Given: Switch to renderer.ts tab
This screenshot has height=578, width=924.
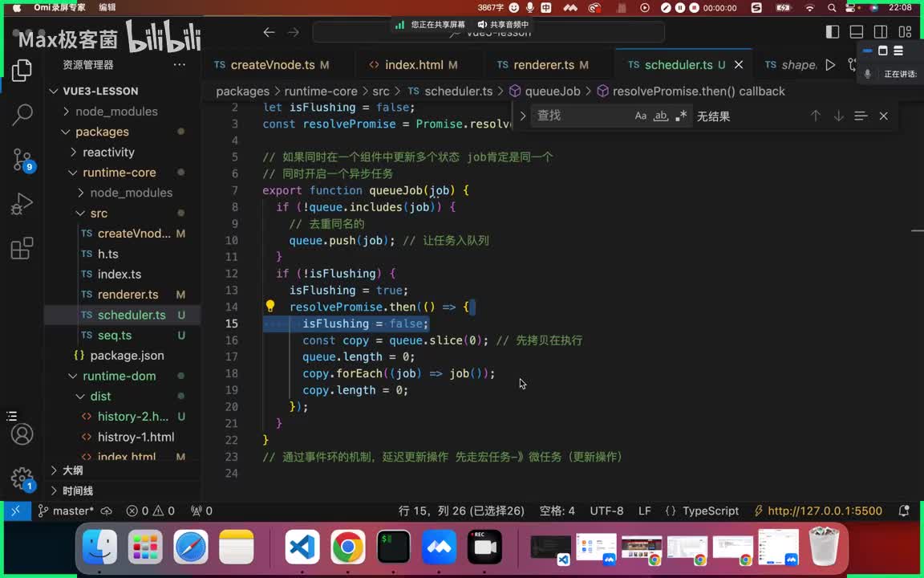Looking at the screenshot, I should click(x=543, y=65).
